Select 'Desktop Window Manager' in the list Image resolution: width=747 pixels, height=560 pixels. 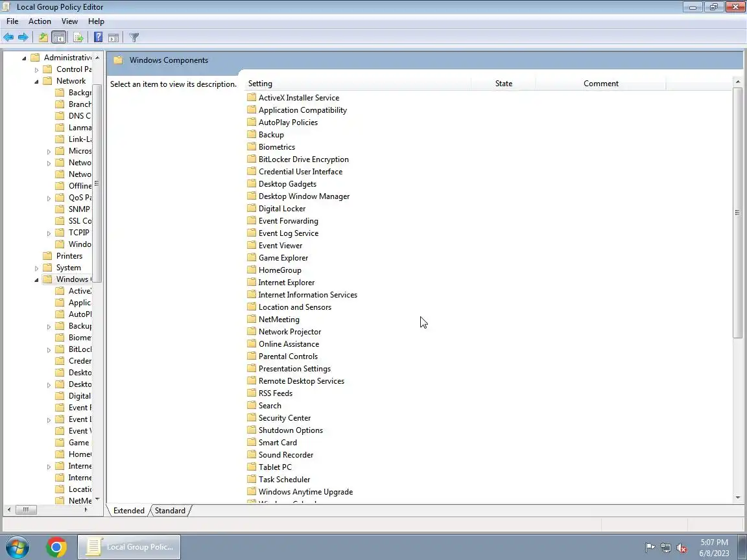tap(304, 196)
